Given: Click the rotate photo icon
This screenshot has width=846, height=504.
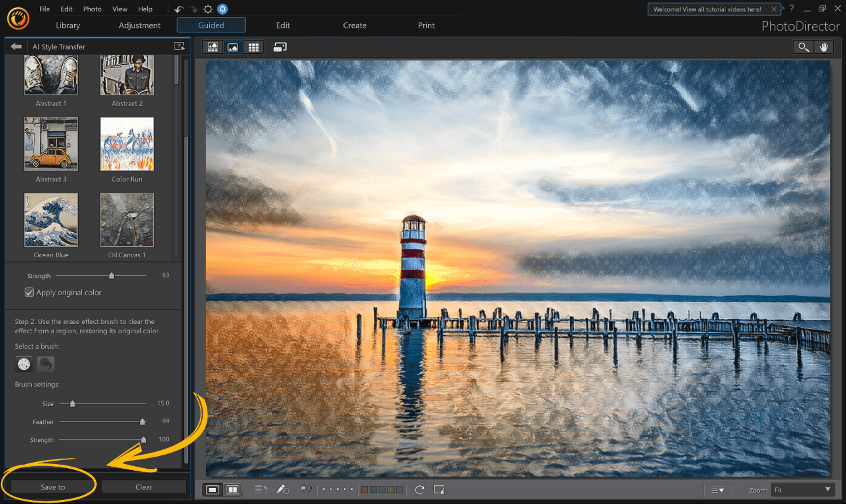Looking at the screenshot, I should [419, 489].
